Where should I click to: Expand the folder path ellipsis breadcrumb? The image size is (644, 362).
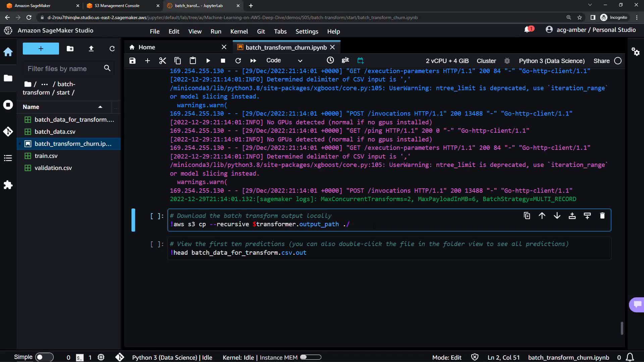45,84
